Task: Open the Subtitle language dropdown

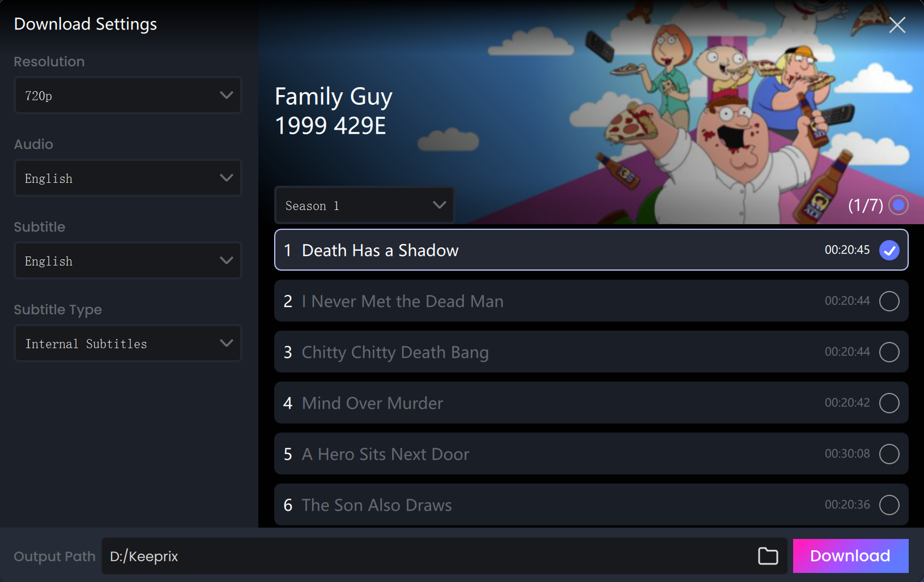Action: 128,260
